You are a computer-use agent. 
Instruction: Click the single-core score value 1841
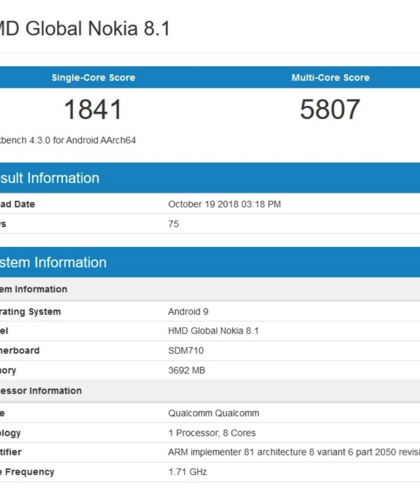click(x=93, y=109)
